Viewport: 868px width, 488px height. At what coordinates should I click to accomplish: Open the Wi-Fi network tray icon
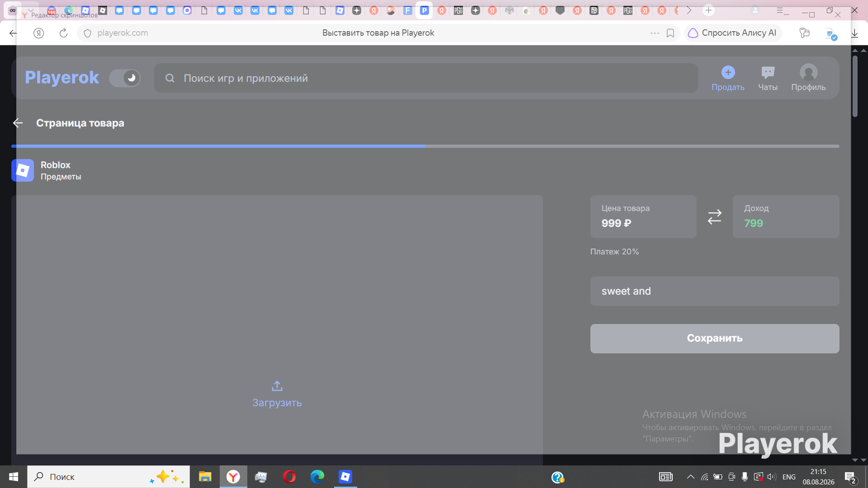pyautogui.click(x=704, y=477)
